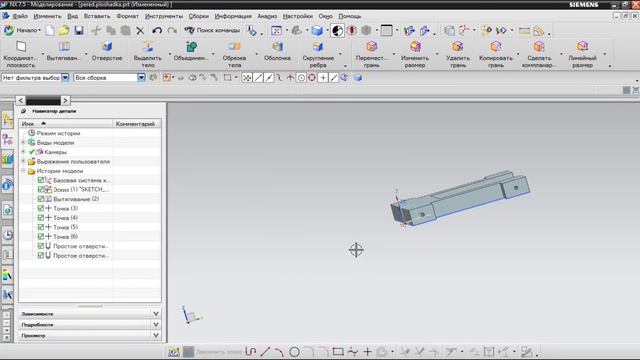Toggle checkbox for Точка (6)

pos(40,236)
